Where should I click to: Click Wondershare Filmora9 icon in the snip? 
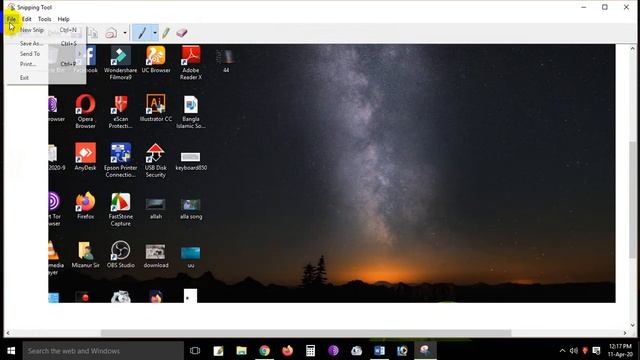[x=120, y=63]
